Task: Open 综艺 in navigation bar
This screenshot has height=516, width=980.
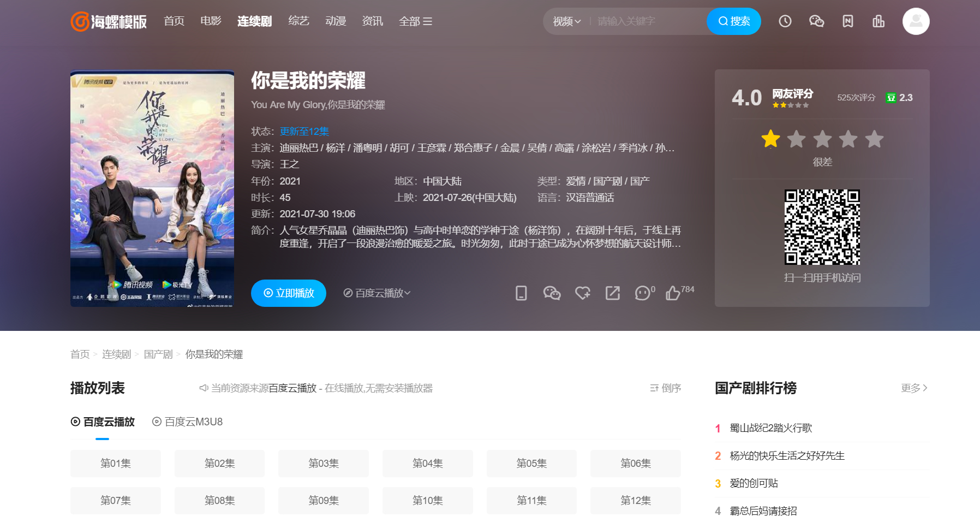Action: pos(298,21)
